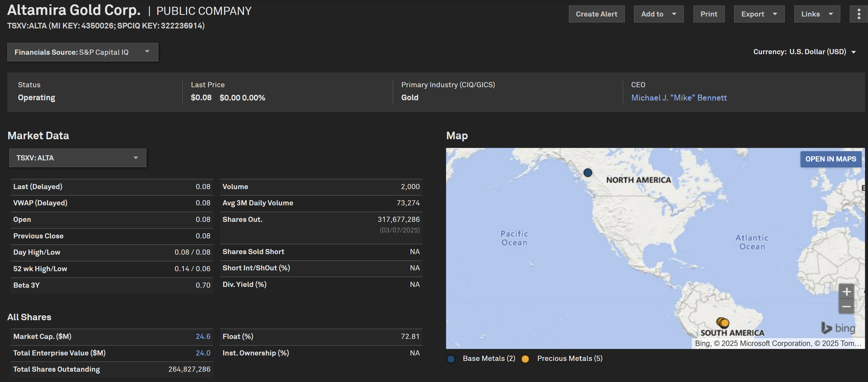The width and height of the screenshot is (868, 382).
Task: Zoom in on the map
Action: [846, 292]
